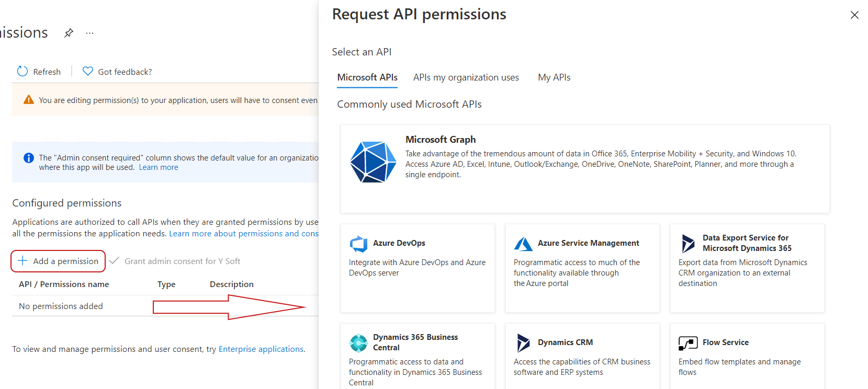Open the Enterprise applications link
This screenshot has height=389, width=868.
pos(261,349)
